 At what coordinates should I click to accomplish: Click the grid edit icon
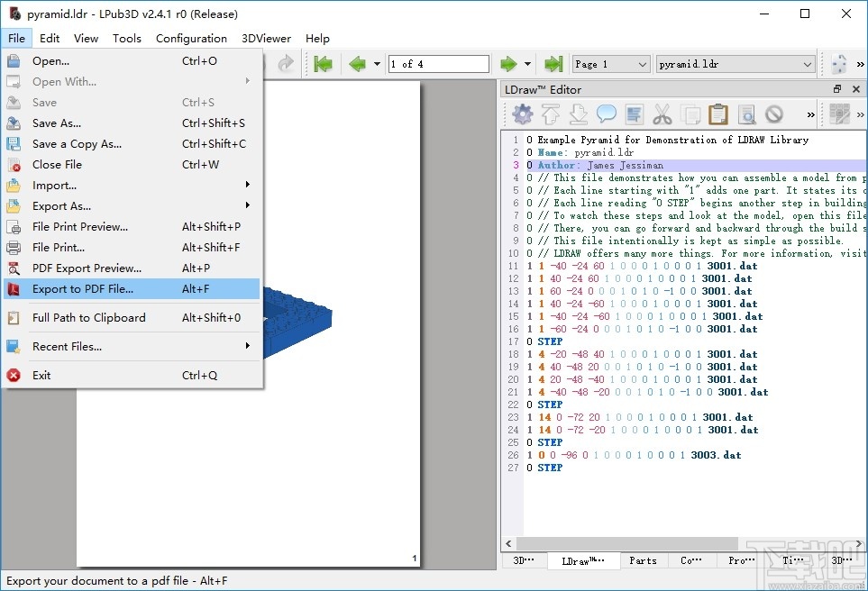coord(839,114)
